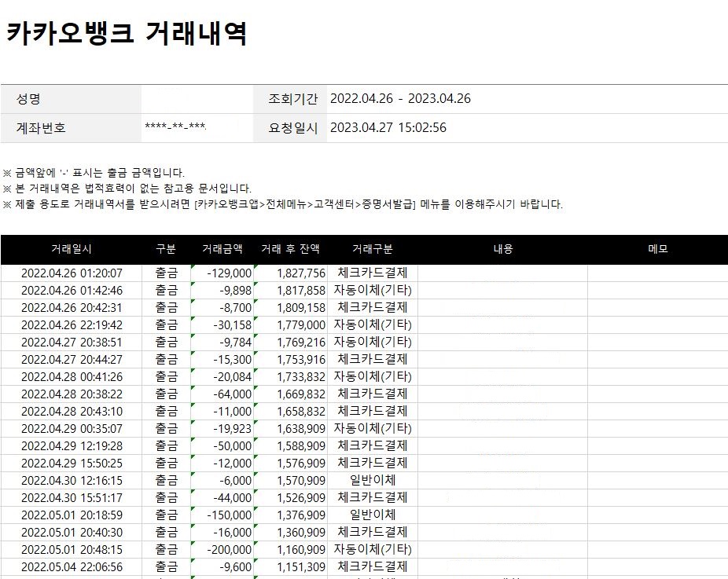Select the title 카카오뱅크 거래내역
The width and height of the screenshot is (728, 579).
126,33
